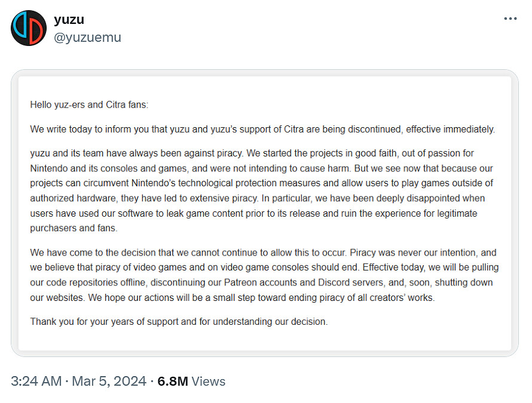Open the more options ellipsis menu

click(x=510, y=19)
